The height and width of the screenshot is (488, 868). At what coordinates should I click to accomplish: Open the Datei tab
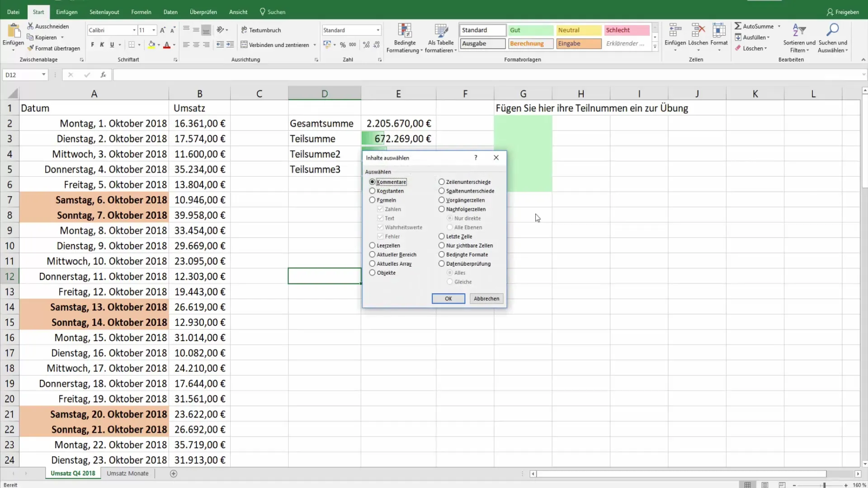coord(13,12)
